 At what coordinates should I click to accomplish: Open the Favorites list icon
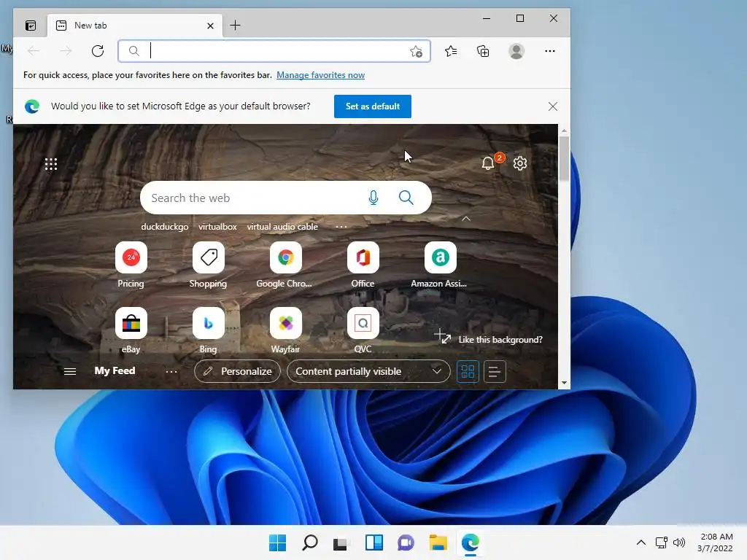point(451,51)
